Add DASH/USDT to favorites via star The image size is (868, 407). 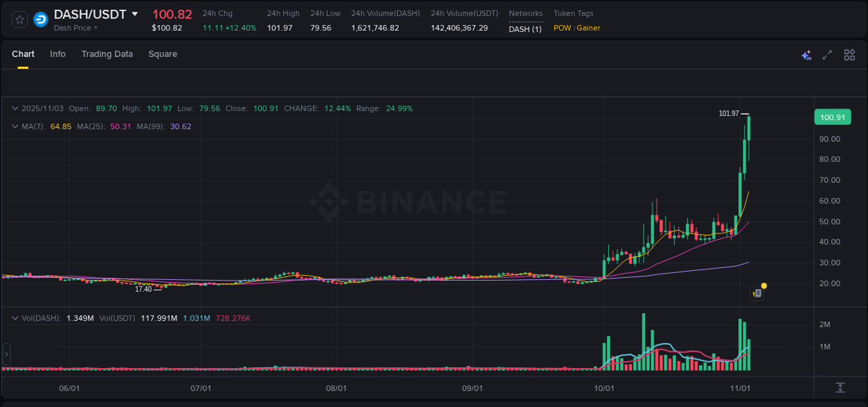click(19, 19)
